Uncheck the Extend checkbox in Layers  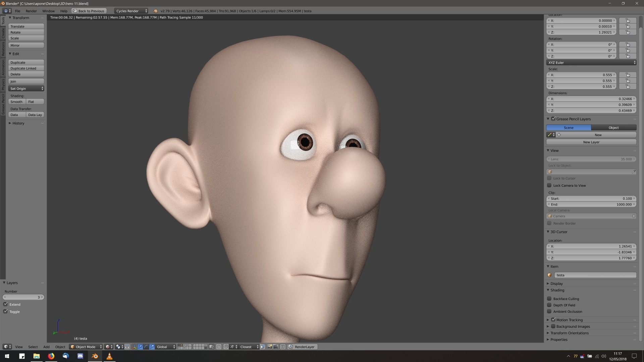click(x=5, y=304)
